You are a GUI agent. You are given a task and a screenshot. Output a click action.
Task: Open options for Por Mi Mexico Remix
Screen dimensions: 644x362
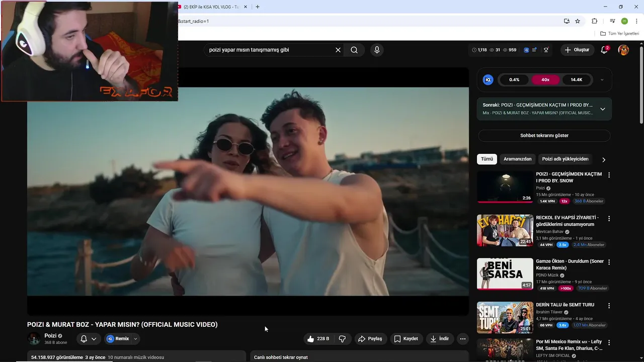coord(609,342)
